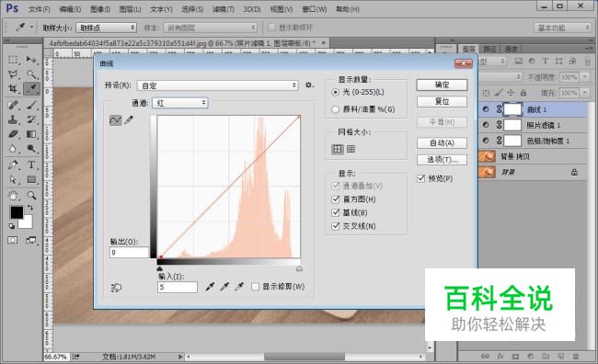Enable the 显示修剪(W) checkbox

pos(256,287)
